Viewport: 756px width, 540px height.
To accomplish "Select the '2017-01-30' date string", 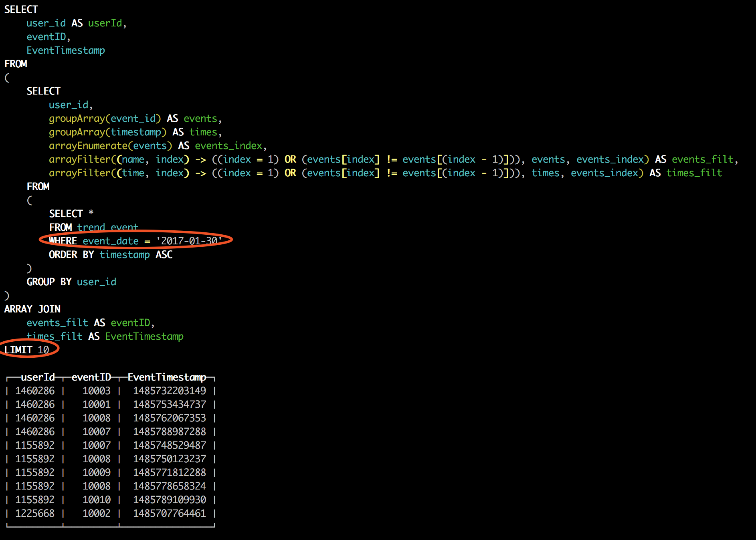I will pyautogui.click(x=189, y=241).
